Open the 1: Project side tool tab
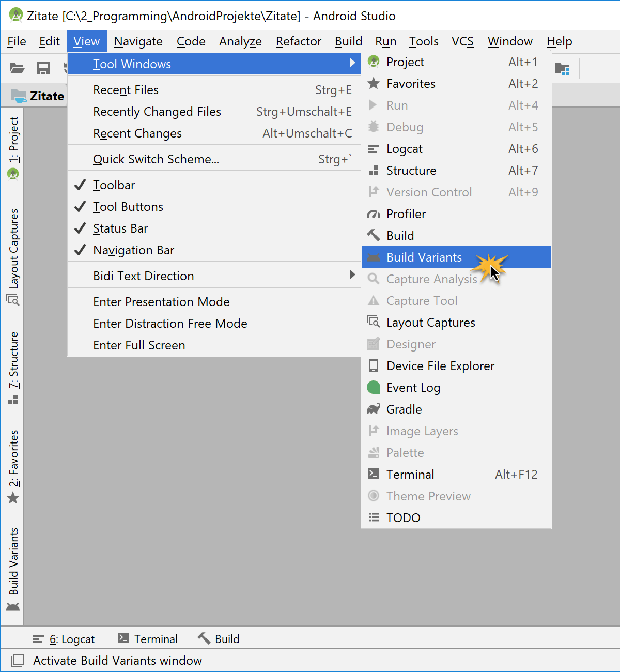Screen dimensions: 620x672 [x=13, y=148]
